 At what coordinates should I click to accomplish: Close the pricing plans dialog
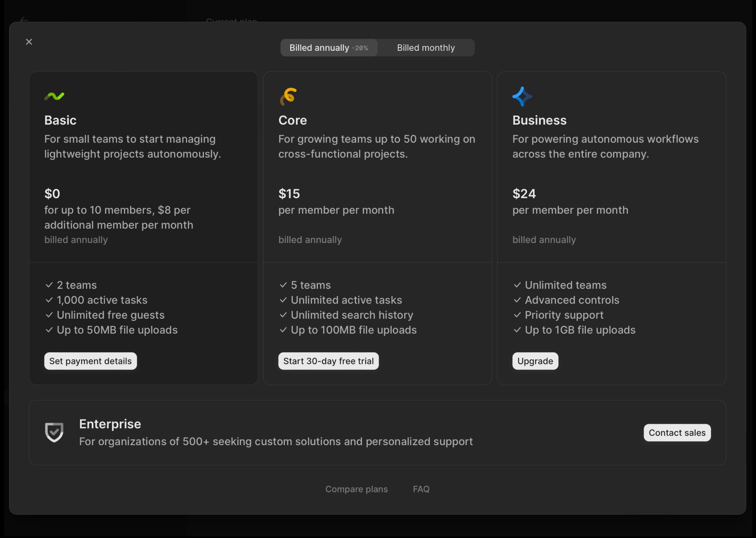[29, 42]
